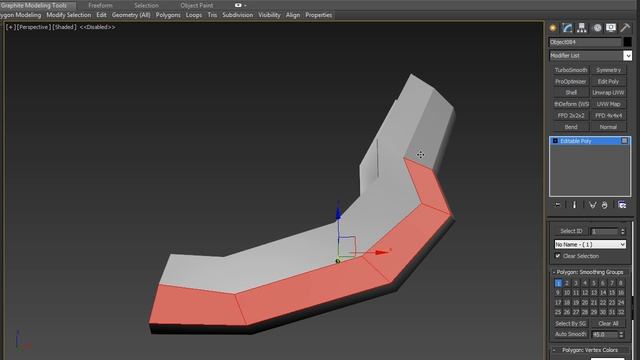Add the ProOptimizer modifier

571,82
